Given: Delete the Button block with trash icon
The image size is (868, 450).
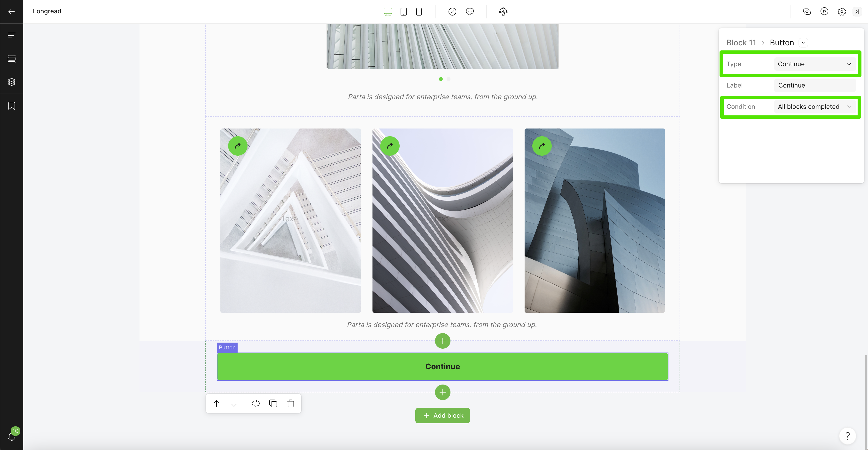Looking at the screenshot, I should click(x=290, y=403).
